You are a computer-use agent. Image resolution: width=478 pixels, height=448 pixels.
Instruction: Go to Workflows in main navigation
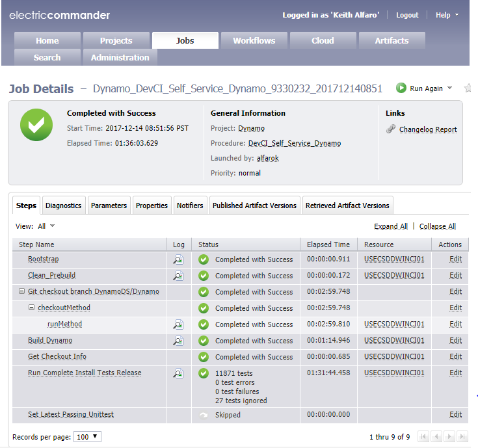tap(254, 40)
